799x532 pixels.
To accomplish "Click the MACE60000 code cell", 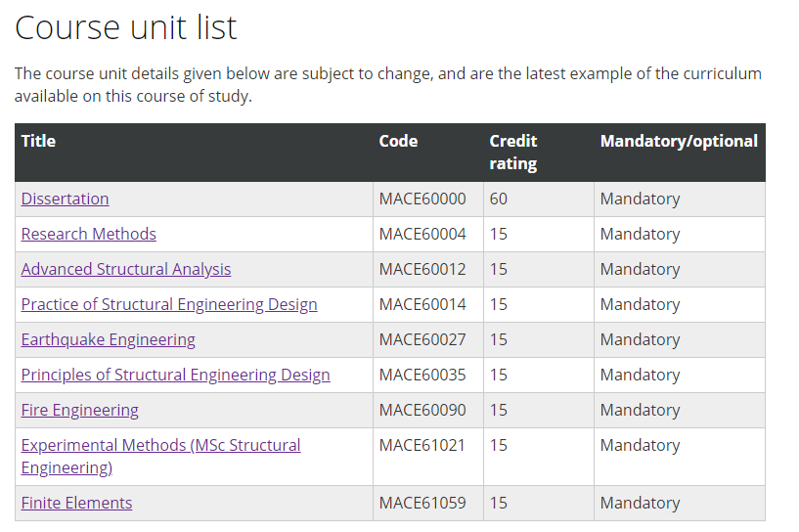I will click(x=422, y=199).
